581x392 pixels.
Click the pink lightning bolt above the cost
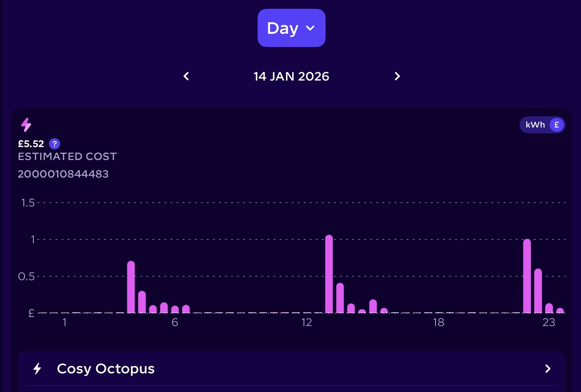tap(26, 125)
